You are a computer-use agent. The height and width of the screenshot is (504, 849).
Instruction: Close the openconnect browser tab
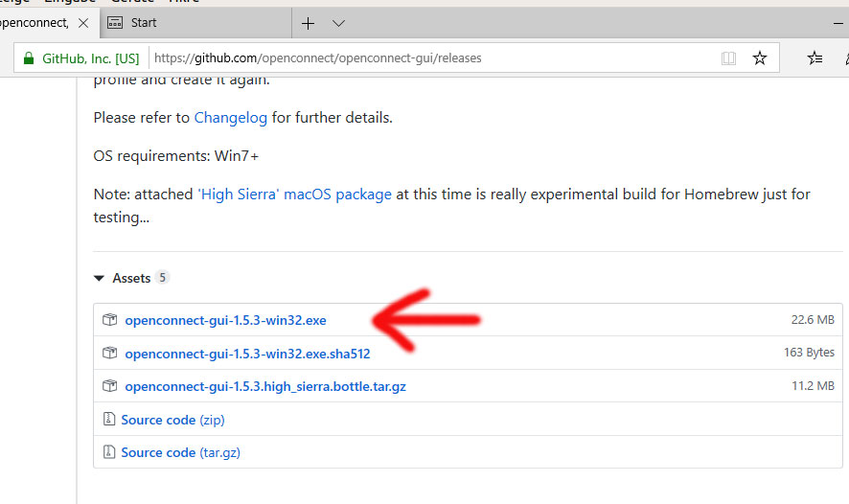pos(85,23)
